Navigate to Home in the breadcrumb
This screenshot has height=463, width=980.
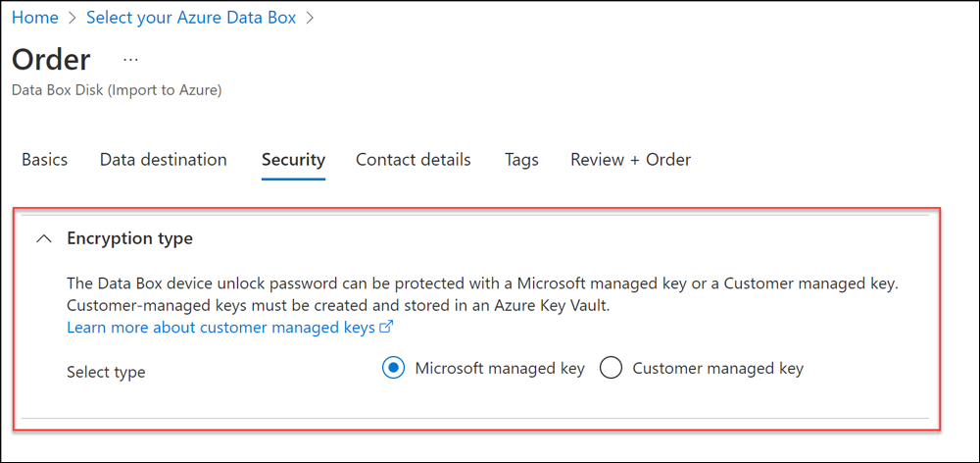click(x=34, y=19)
